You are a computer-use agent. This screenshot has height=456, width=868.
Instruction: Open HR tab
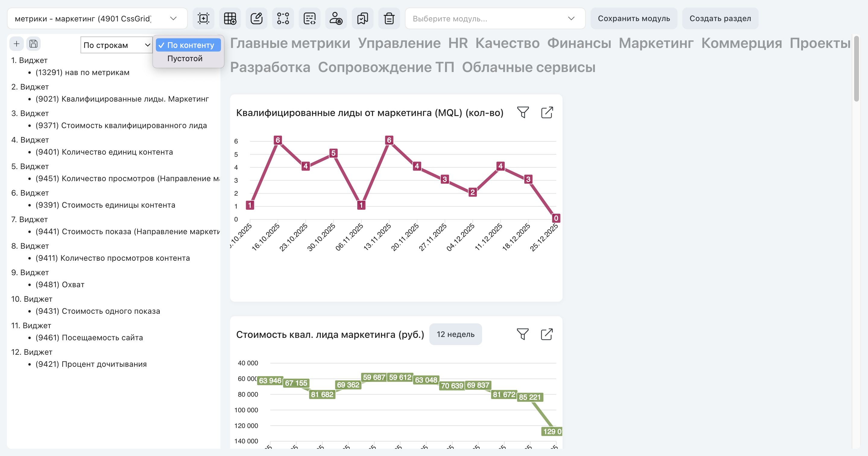pyautogui.click(x=458, y=43)
